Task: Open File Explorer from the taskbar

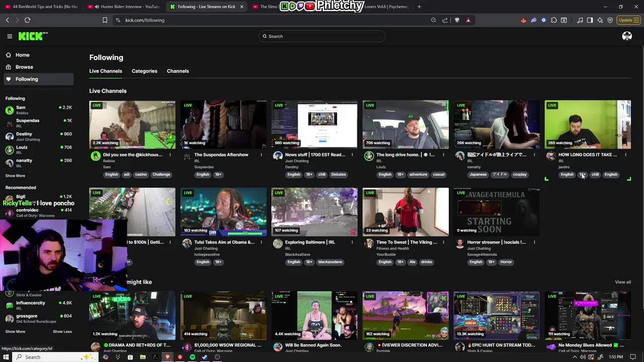Action: coord(142,357)
